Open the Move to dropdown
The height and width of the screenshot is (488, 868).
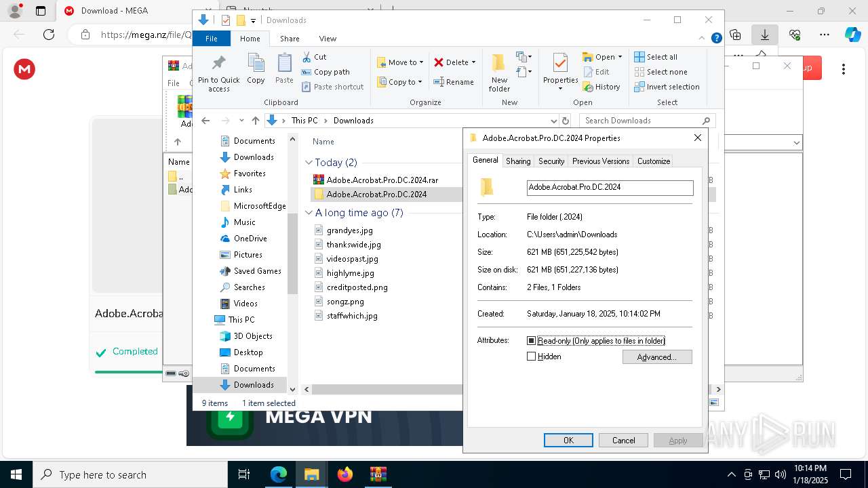click(400, 62)
